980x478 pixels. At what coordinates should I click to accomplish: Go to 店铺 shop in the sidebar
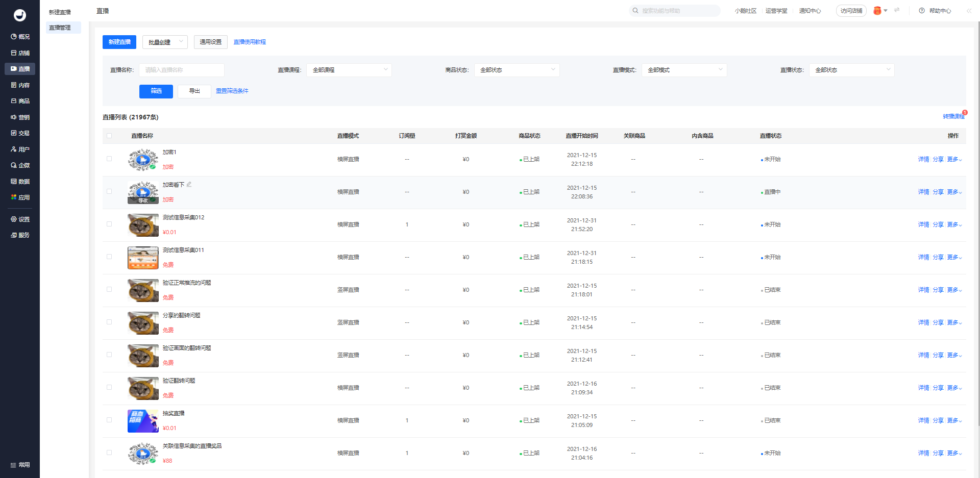pos(20,53)
